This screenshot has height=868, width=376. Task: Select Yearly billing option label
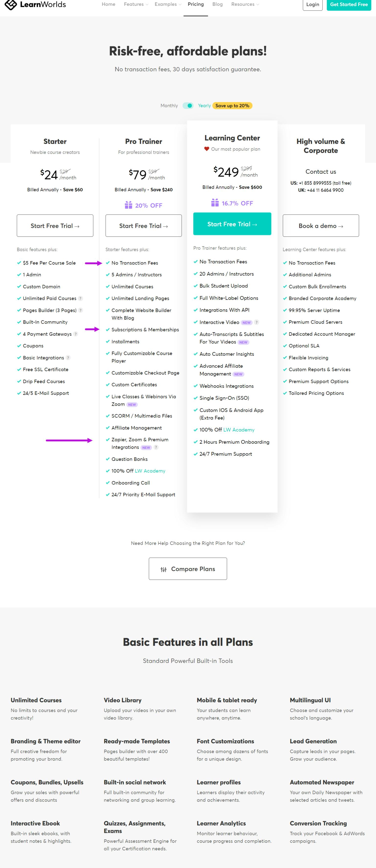click(204, 106)
